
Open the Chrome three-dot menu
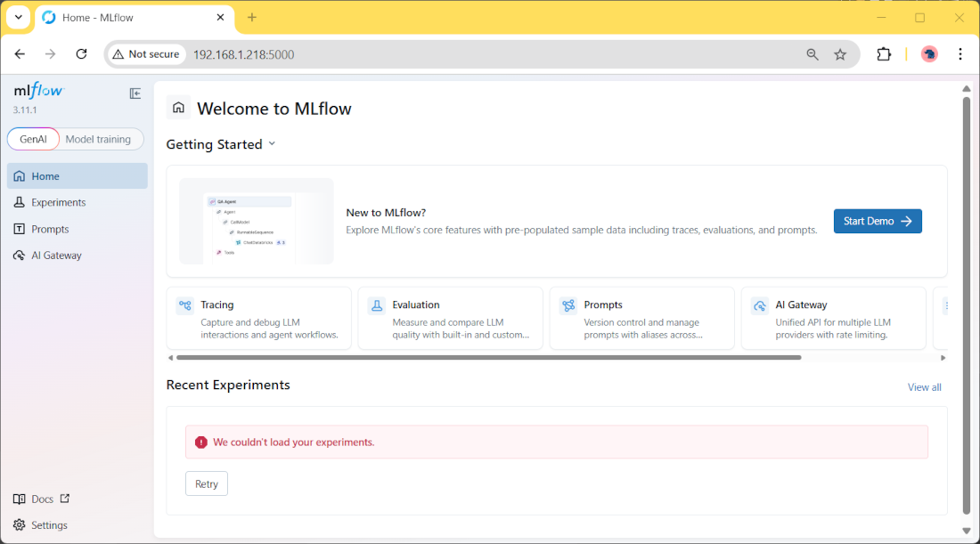[960, 54]
